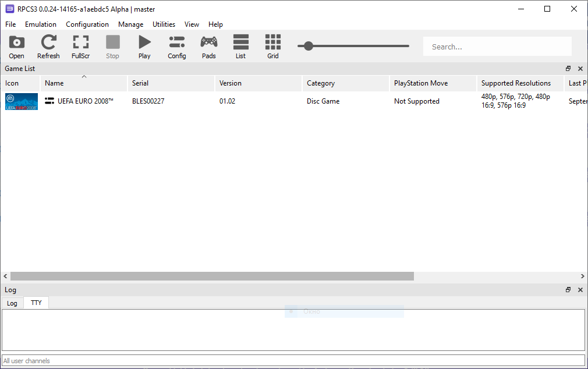
Task: Click the custom config icon beside UEFA EURO
Action: click(x=49, y=101)
